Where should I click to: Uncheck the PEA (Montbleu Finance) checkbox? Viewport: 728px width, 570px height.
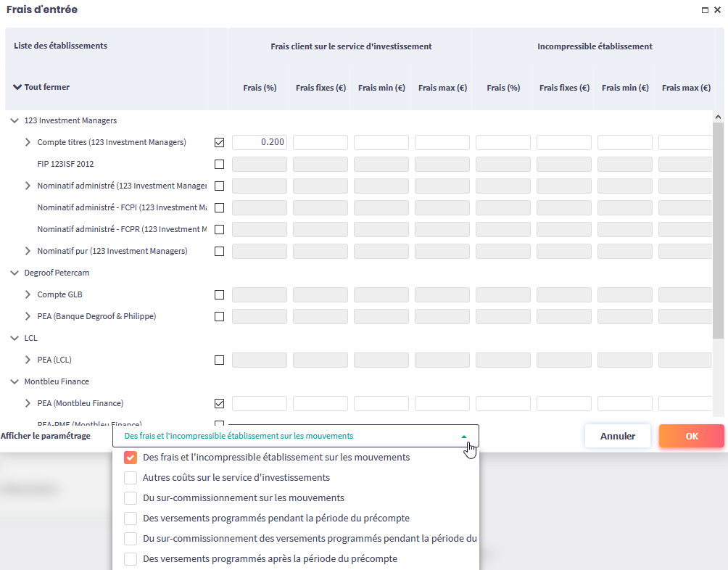pyautogui.click(x=219, y=404)
